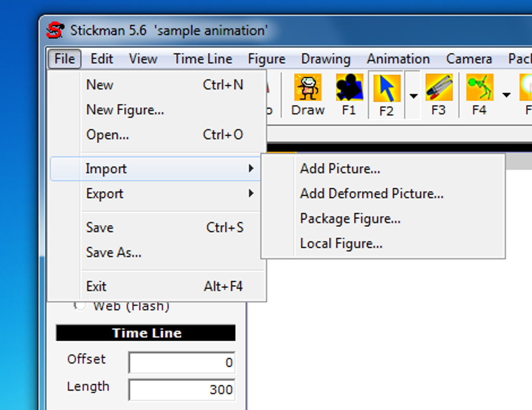The width and height of the screenshot is (532, 410).
Task: Open the Animation menu
Action: tap(398, 59)
